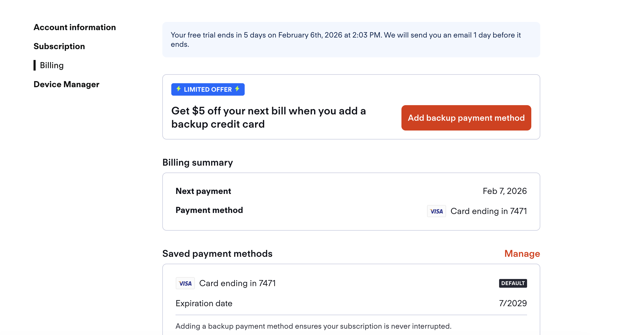Go to Subscription settings
644x335 pixels.
coord(59,46)
